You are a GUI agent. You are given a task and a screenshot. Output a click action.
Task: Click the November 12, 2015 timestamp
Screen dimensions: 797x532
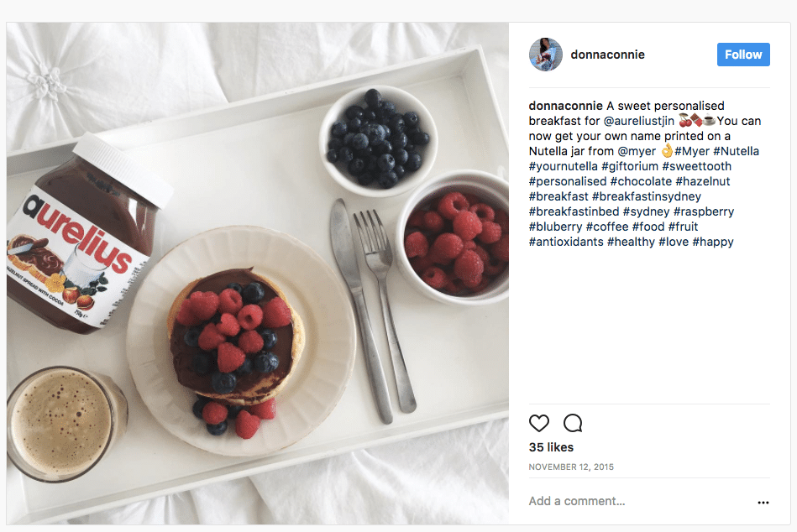571,467
